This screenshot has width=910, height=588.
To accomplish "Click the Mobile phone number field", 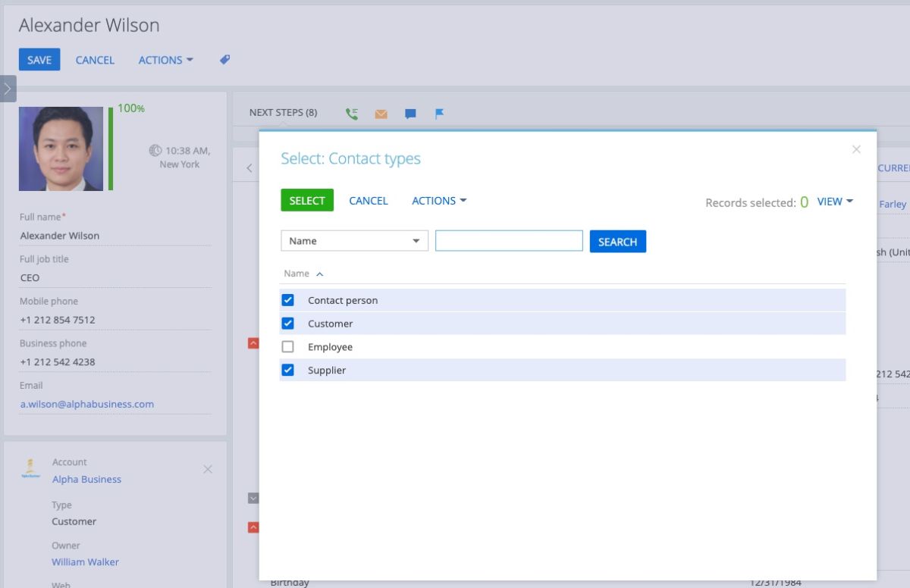I will pos(115,320).
